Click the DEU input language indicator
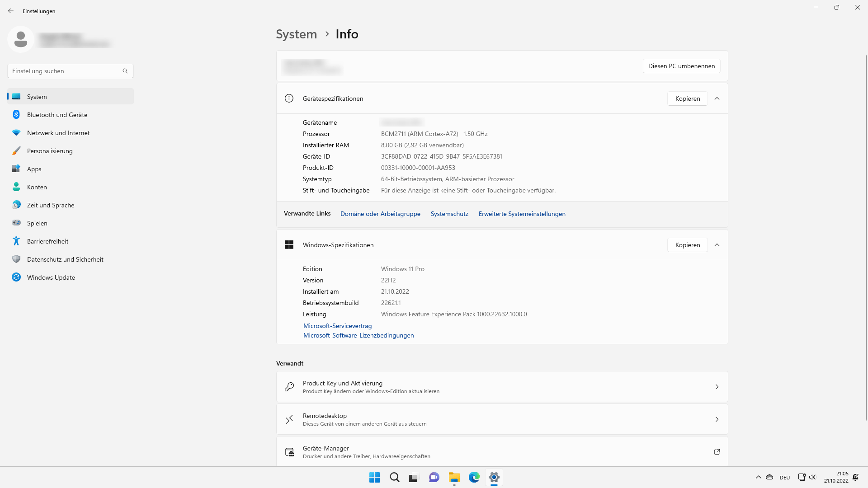The height and width of the screenshot is (488, 868). (785, 478)
